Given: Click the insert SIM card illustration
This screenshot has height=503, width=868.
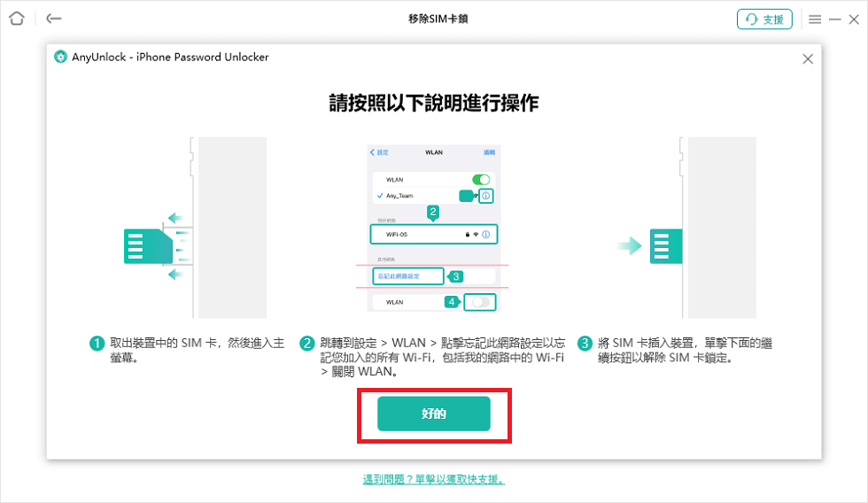Looking at the screenshot, I should click(x=686, y=228).
